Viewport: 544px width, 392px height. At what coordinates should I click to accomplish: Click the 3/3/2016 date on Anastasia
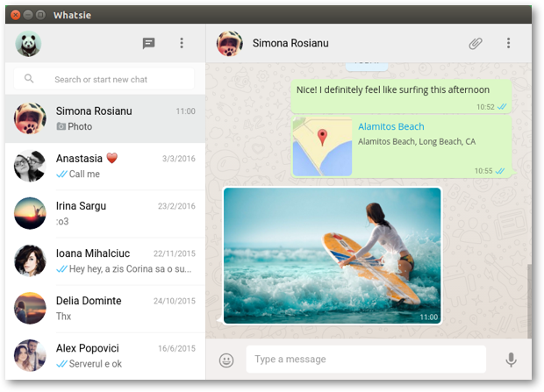click(x=179, y=159)
